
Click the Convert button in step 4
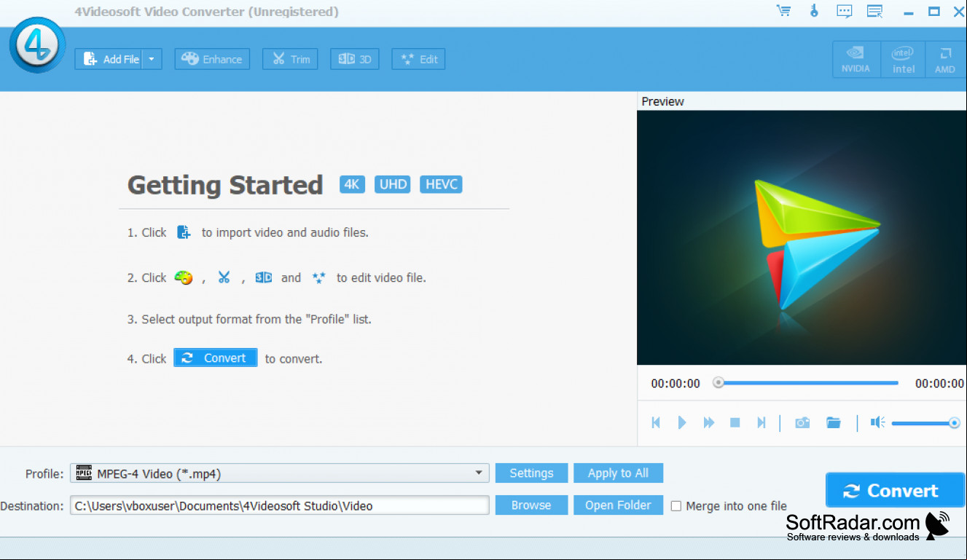pyautogui.click(x=216, y=358)
